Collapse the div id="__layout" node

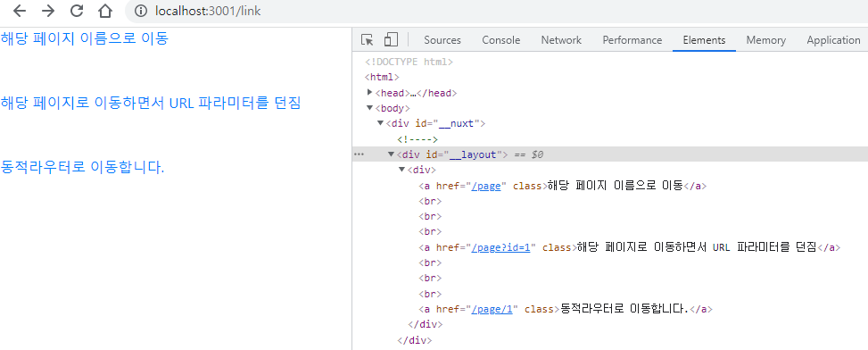point(391,154)
